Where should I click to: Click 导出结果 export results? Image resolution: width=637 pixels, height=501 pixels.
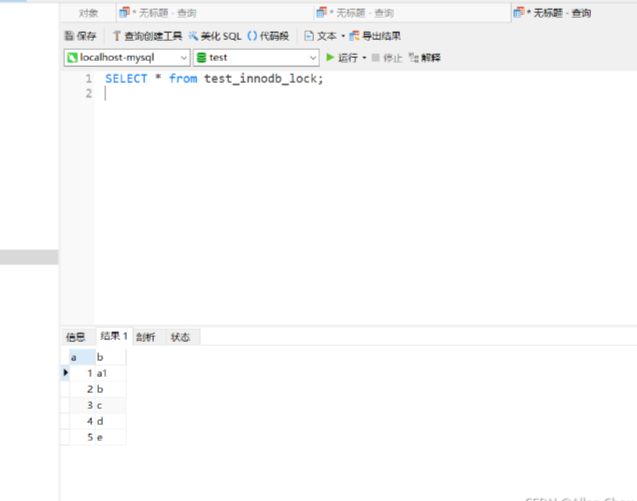(375, 36)
